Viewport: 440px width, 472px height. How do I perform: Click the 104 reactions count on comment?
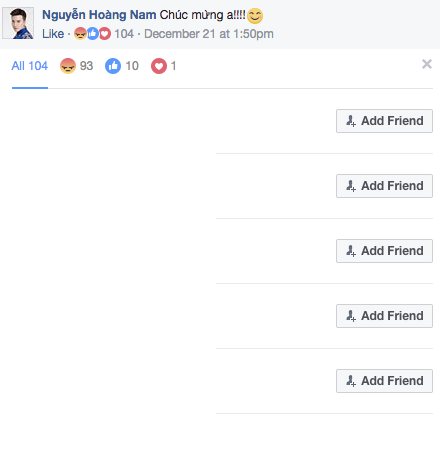point(124,34)
